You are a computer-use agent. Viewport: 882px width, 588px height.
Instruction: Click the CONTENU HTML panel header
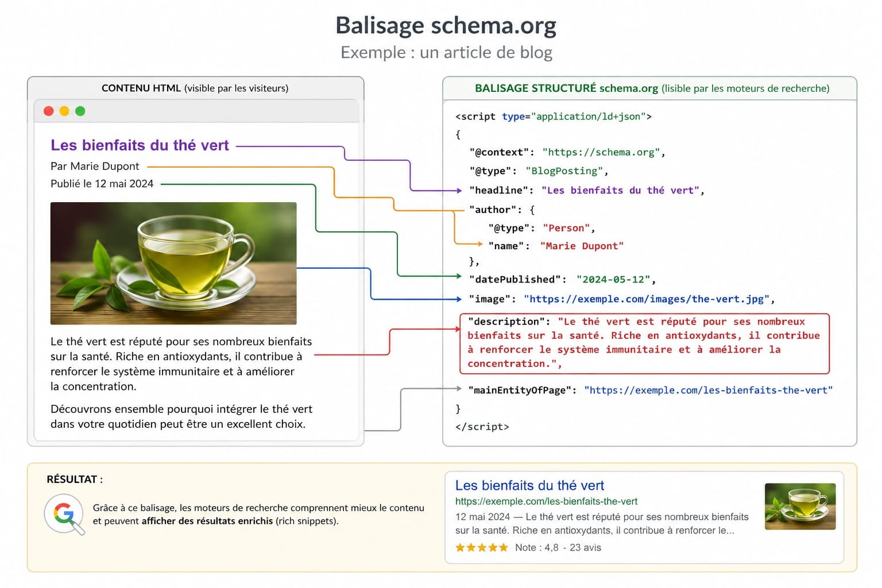click(x=195, y=88)
